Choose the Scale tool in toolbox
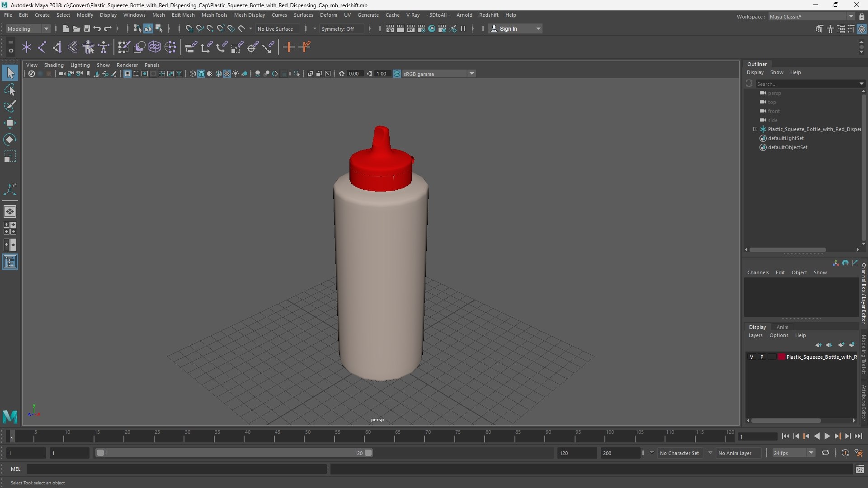The width and height of the screenshot is (868, 488). pos(10,156)
